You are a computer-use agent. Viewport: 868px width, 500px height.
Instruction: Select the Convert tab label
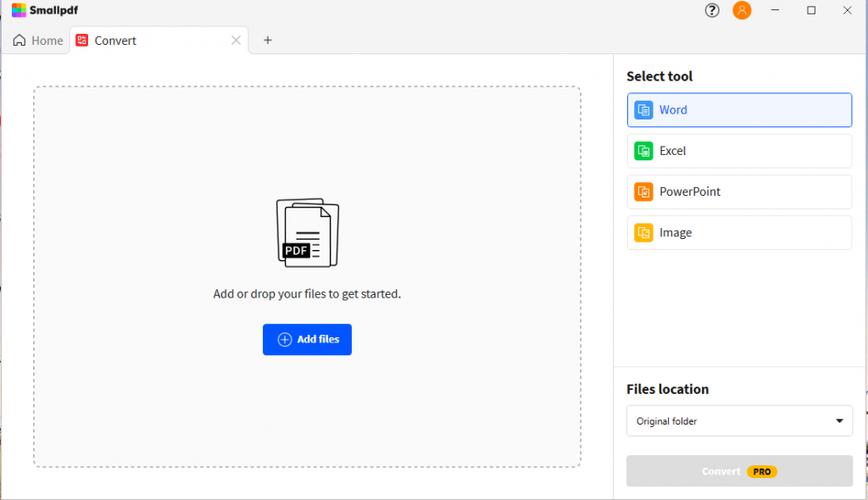pos(115,41)
